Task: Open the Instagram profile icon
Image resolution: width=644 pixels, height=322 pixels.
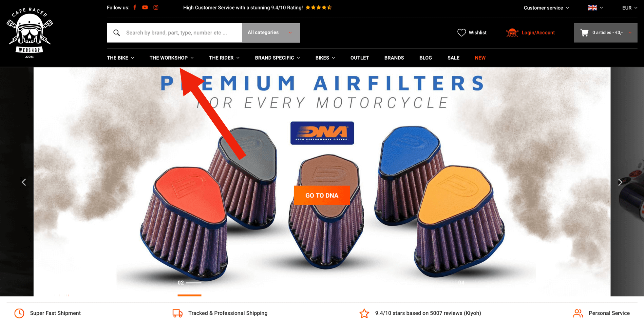Action: tap(156, 7)
